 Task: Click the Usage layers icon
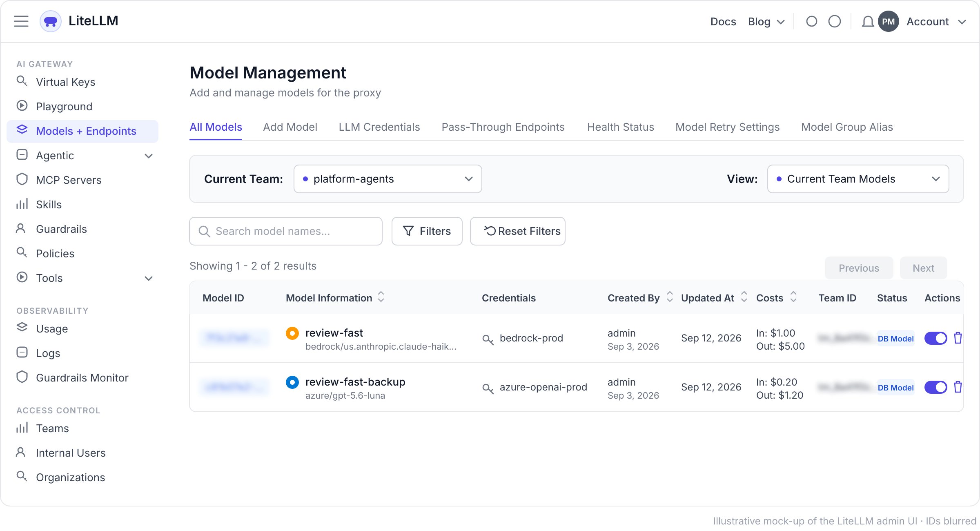pos(22,328)
